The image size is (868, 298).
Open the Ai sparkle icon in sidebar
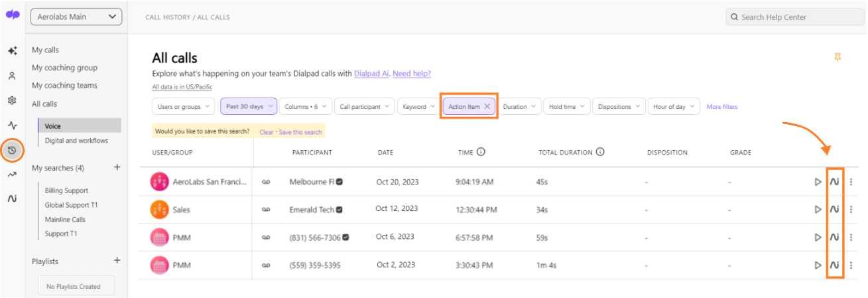[x=12, y=50]
